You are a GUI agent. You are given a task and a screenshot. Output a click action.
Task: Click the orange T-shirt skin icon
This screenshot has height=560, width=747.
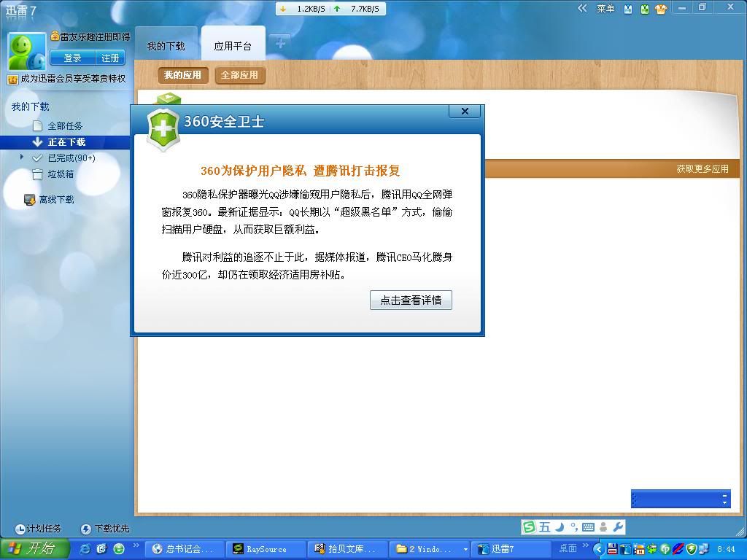tap(661, 9)
